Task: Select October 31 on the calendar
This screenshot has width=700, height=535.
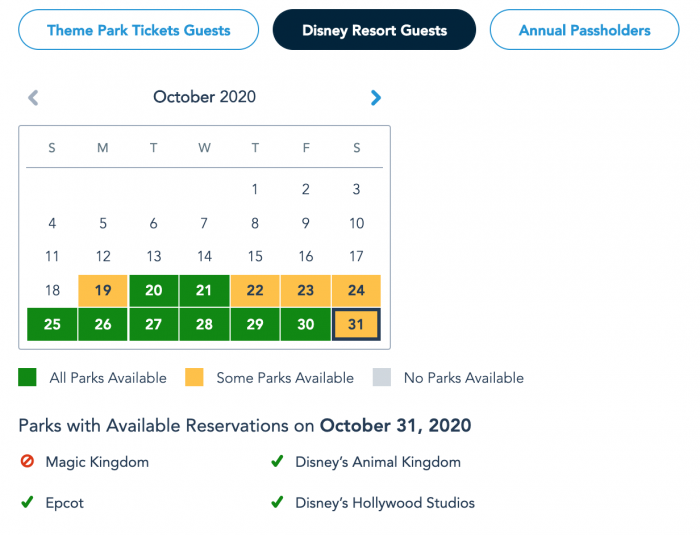Action: (x=357, y=325)
